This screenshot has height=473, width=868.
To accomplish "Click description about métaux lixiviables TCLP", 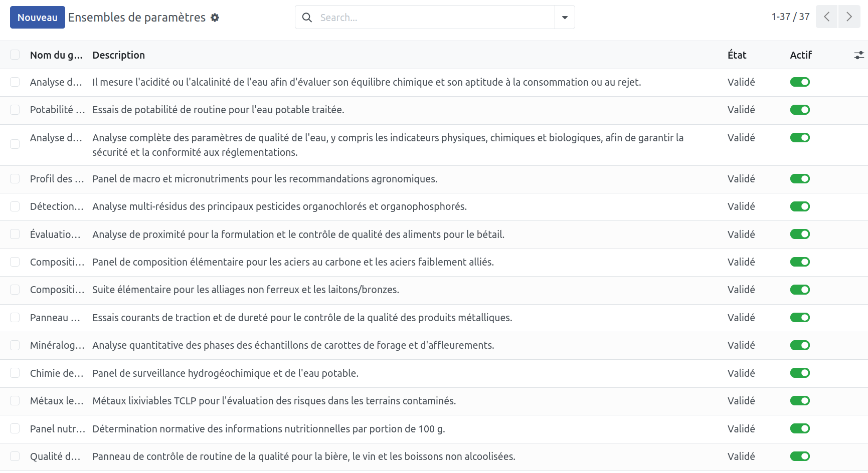I will click(x=274, y=401).
